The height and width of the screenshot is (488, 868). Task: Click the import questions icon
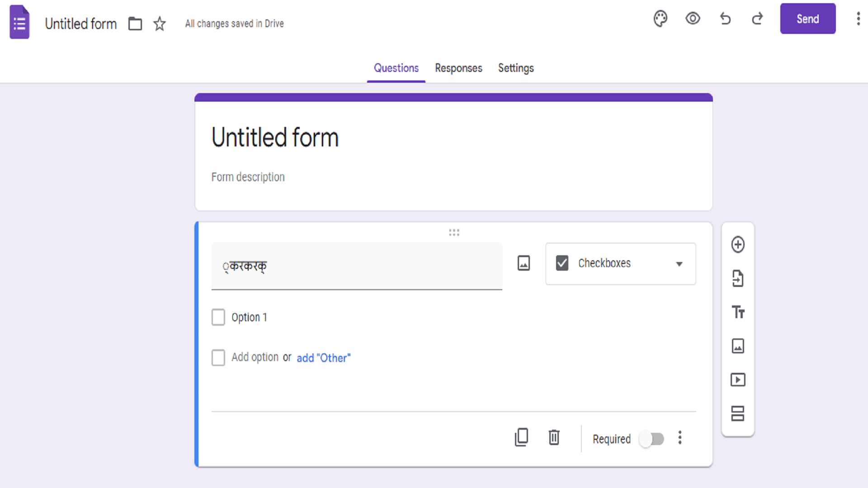pyautogui.click(x=738, y=278)
